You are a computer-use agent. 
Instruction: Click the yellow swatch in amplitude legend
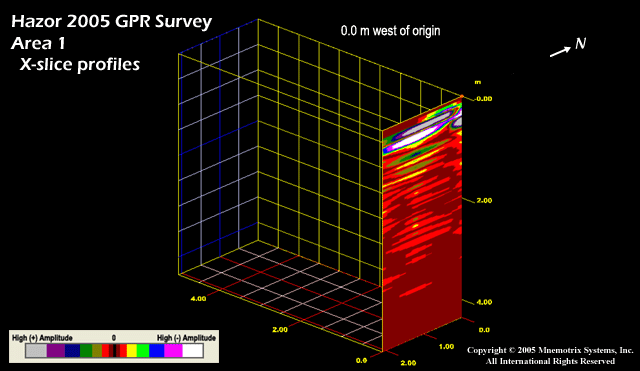coord(131,351)
